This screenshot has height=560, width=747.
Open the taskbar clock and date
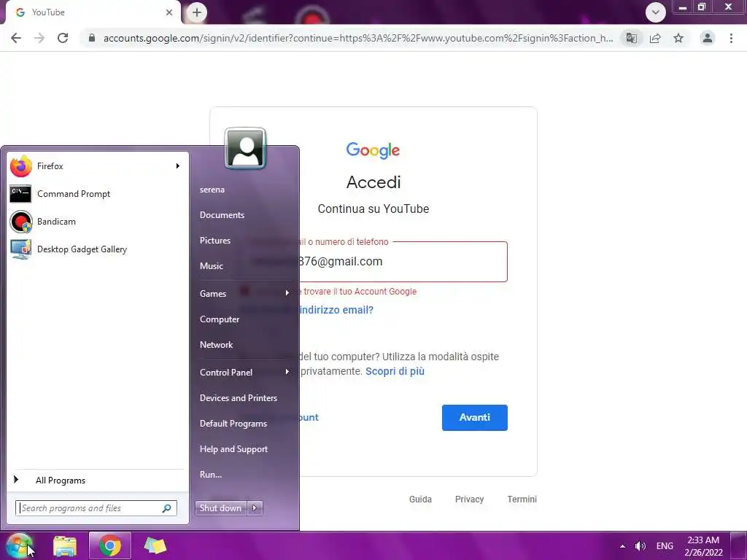[704, 546]
